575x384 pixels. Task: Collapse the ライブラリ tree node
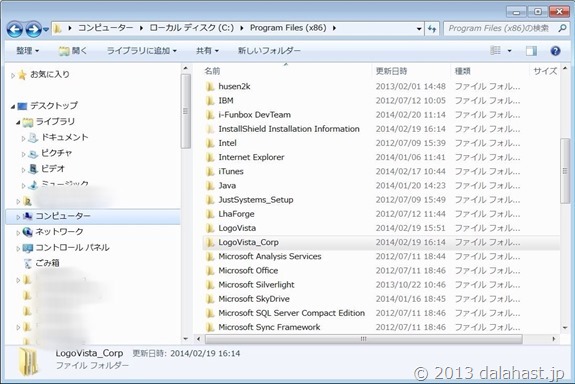18,122
